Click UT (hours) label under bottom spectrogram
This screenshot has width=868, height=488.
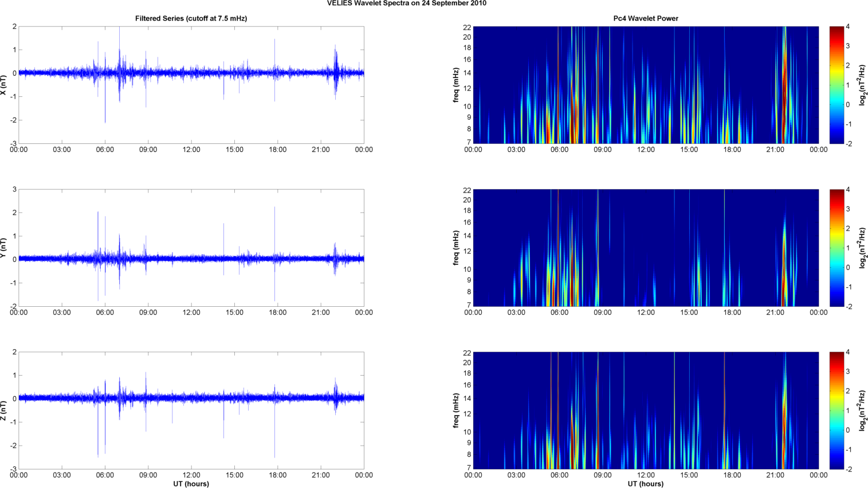pyautogui.click(x=645, y=484)
